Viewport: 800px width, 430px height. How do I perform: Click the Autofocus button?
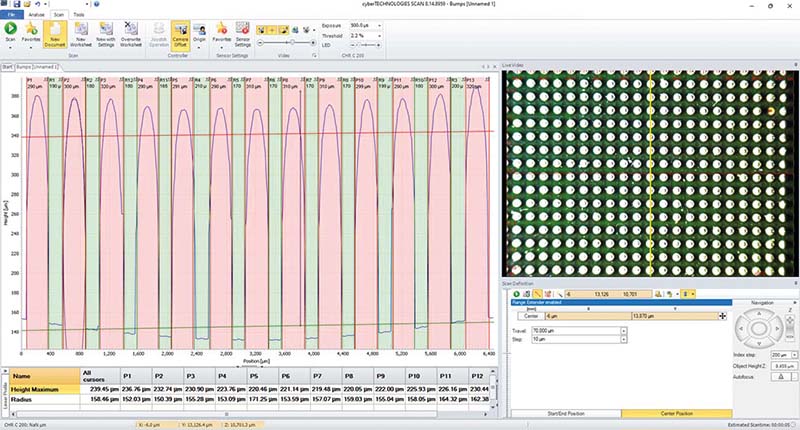tap(781, 377)
